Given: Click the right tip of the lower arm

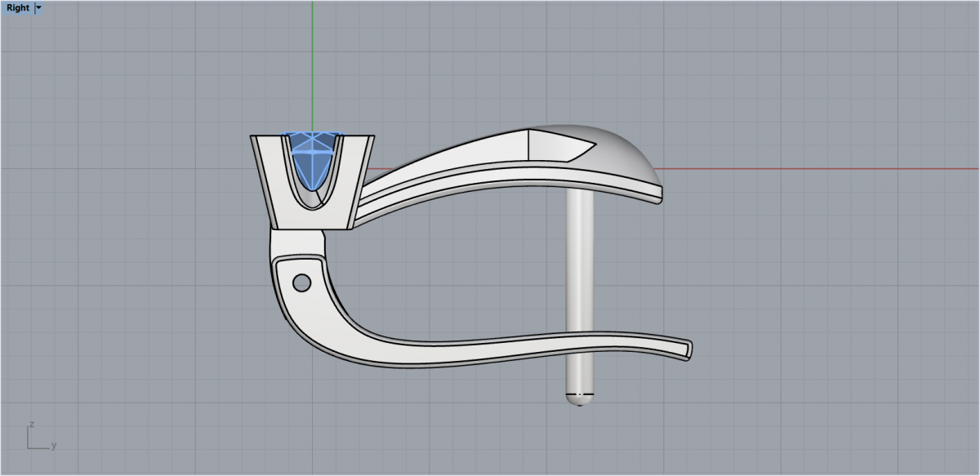Looking at the screenshot, I should point(688,350).
